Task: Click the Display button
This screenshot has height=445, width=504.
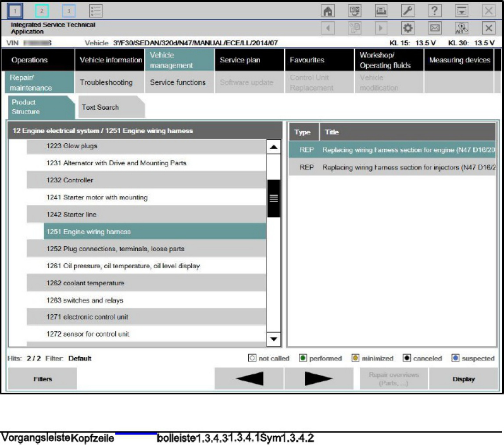Action: point(464,379)
